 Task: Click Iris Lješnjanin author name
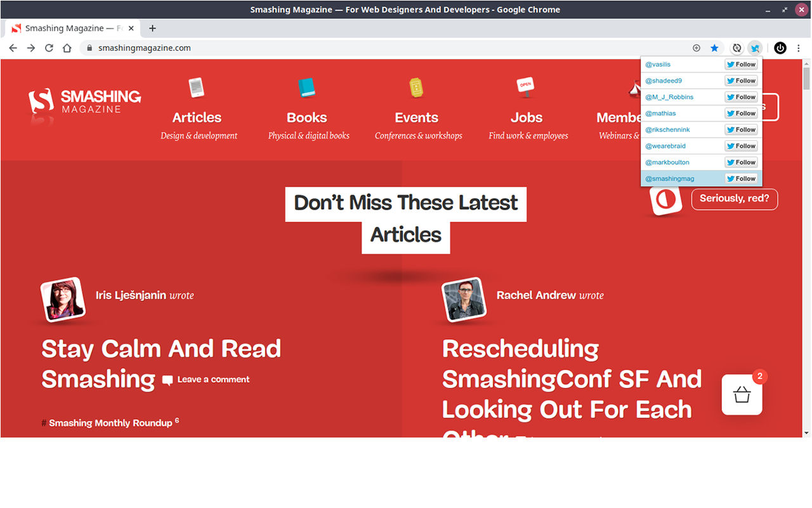pos(131,295)
